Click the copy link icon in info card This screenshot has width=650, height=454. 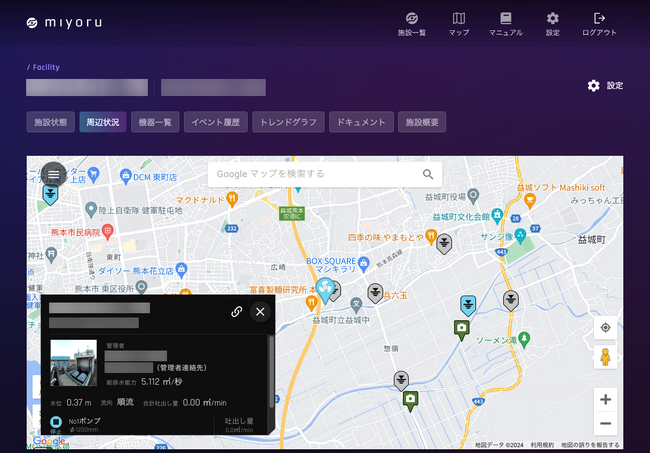coord(237,311)
